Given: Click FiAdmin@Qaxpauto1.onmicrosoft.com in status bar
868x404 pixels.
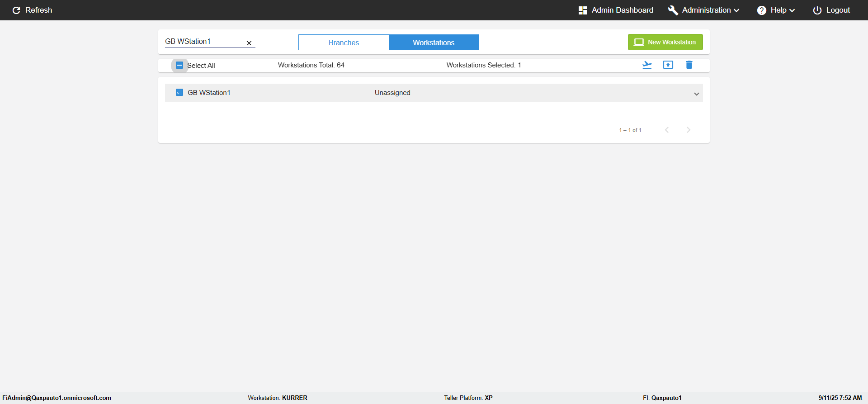Looking at the screenshot, I should 57,398.
